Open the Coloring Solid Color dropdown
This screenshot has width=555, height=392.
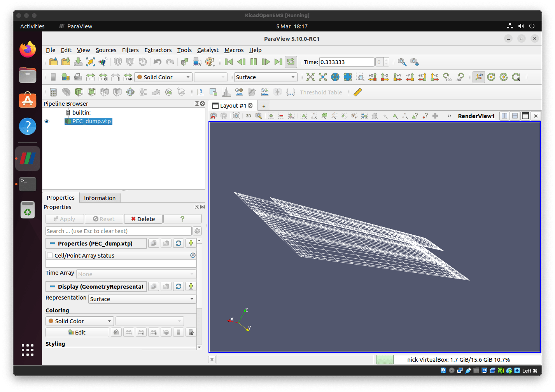coord(80,321)
